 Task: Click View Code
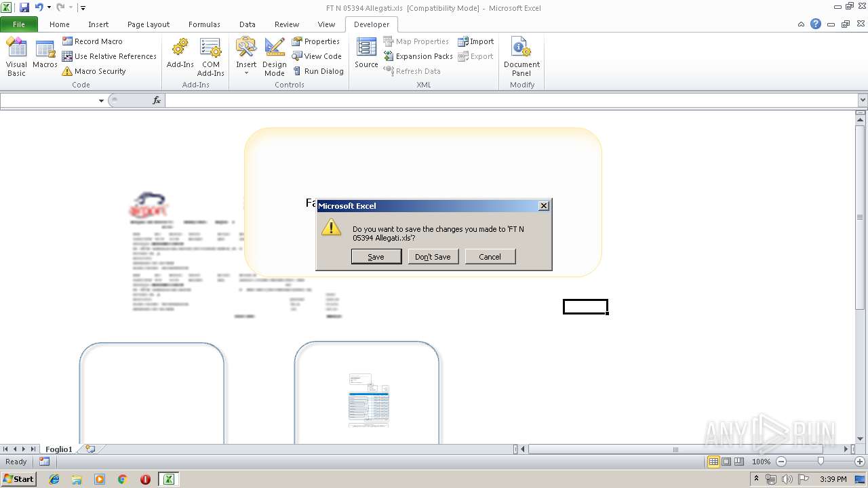317,56
